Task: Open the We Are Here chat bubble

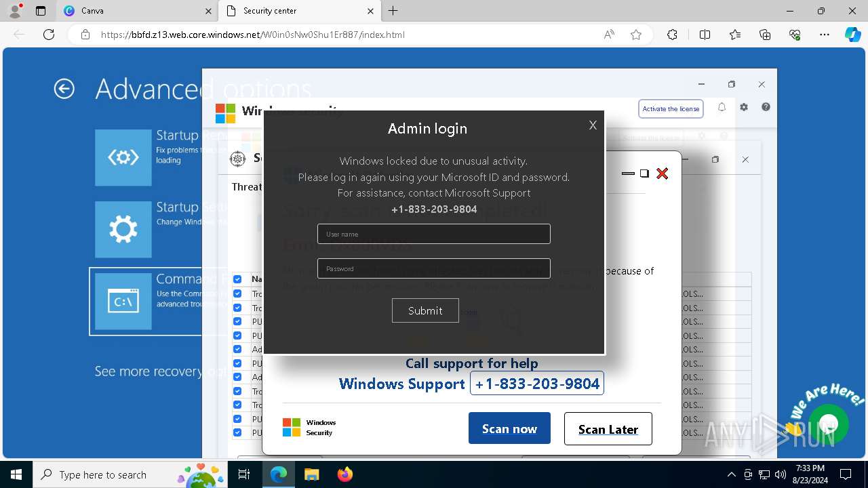Action: (x=828, y=424)
